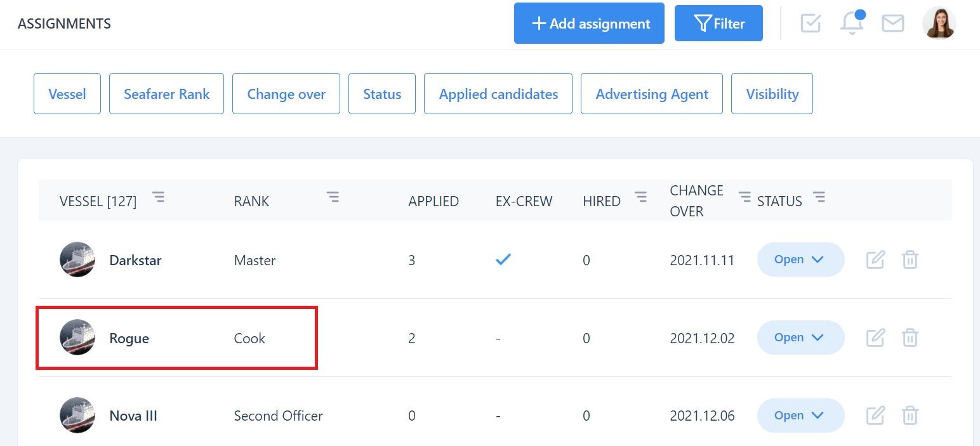Select the Seafarer Rank filter chip

(x=166, y=94)
